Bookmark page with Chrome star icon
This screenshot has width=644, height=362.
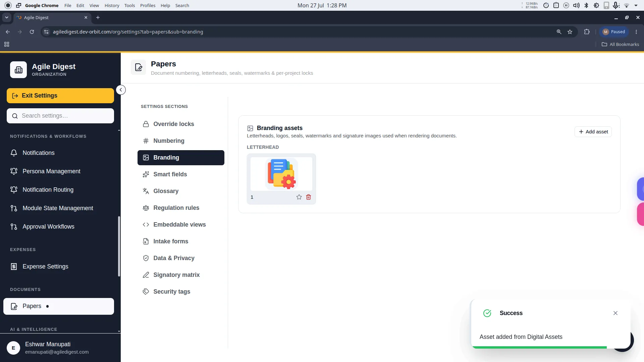pyautogui.click(x=570, y=32)
